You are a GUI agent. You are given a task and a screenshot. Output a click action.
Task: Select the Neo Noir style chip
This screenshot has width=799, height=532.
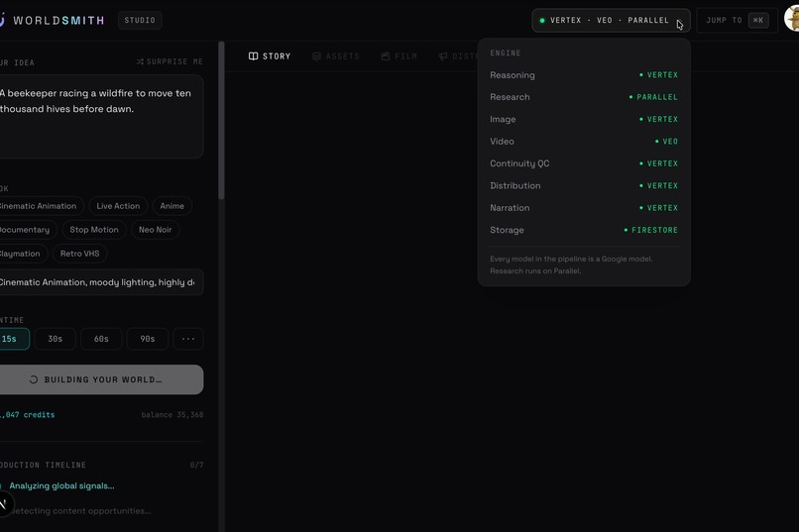click(156, 230)
